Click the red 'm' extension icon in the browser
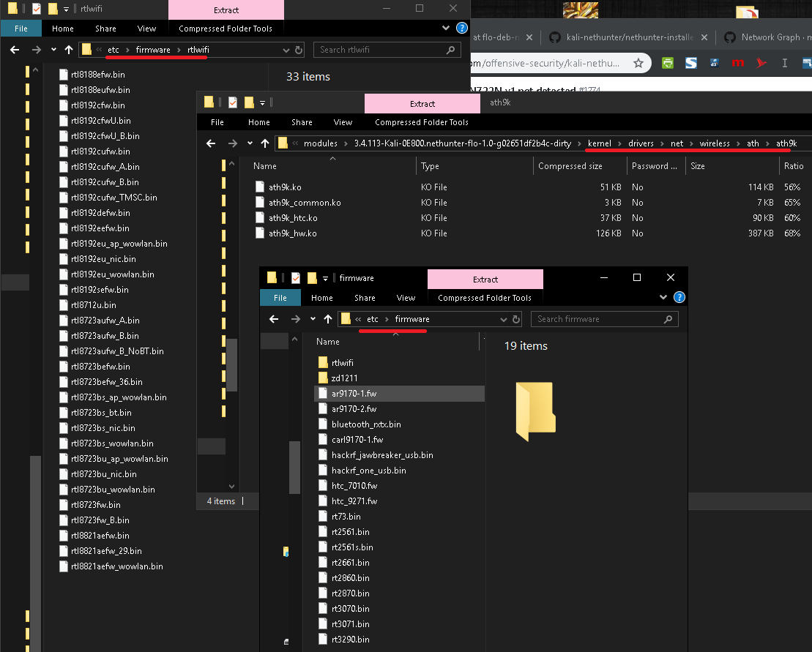The image size is (812, 652). (737, 64)
